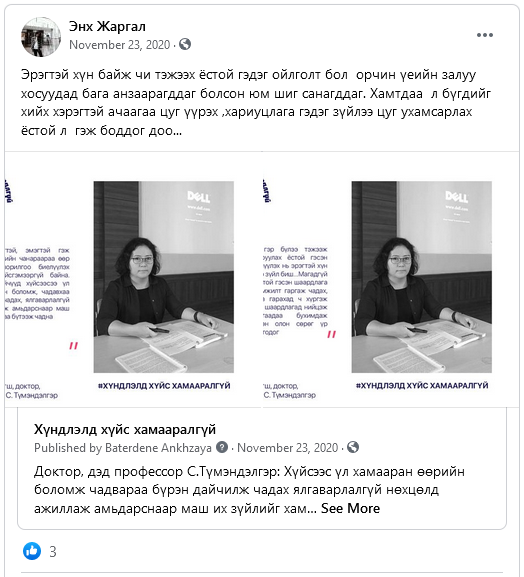Image resolution: width=524 pixels, height=577 pixels.
Task: Click the question mark icon beside Baterdene Ankhzaya
Action: pos(222,447)
